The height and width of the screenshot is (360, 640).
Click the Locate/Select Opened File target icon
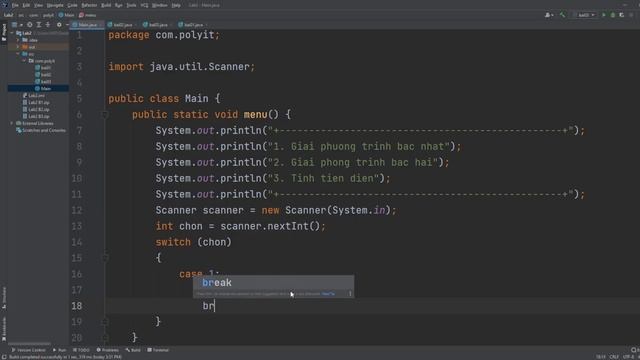[x=29, y=25]
